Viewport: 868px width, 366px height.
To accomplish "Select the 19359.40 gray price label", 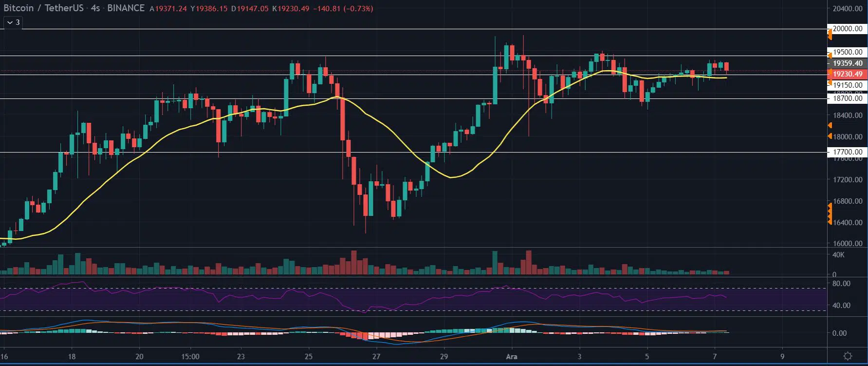I will [847, 63].
